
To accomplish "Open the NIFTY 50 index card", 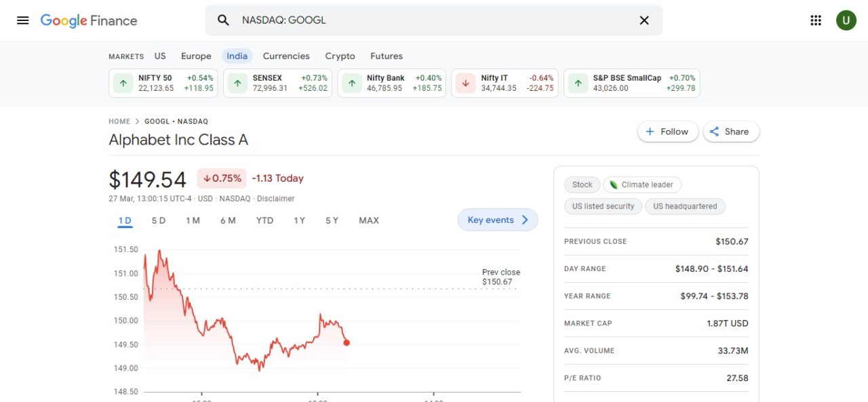I will pyautogui.click(x=163, y=83).
